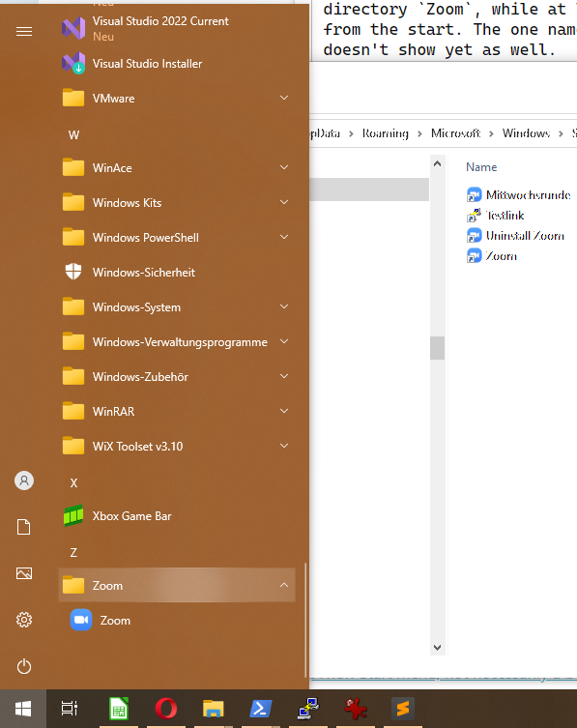The height and width of the screenshot is (728, 577).
Task: Open Visual Studio Installer
Action: (177, 64)
